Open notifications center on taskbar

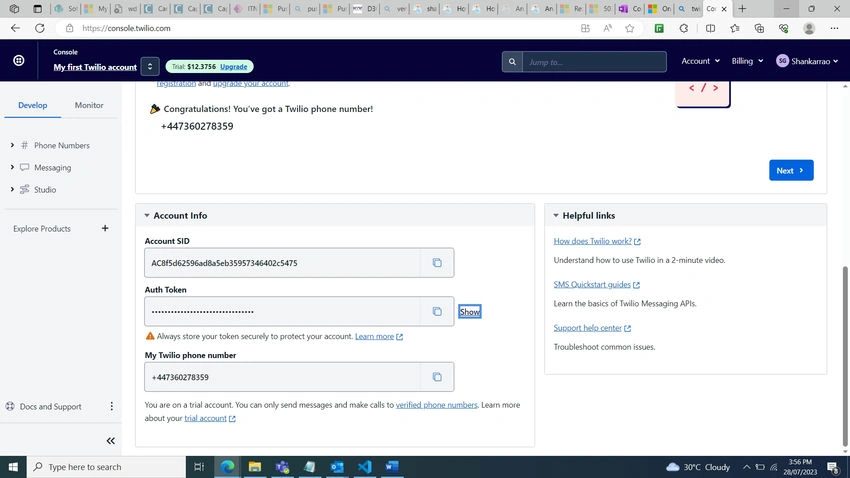click(x=833, y=467)
